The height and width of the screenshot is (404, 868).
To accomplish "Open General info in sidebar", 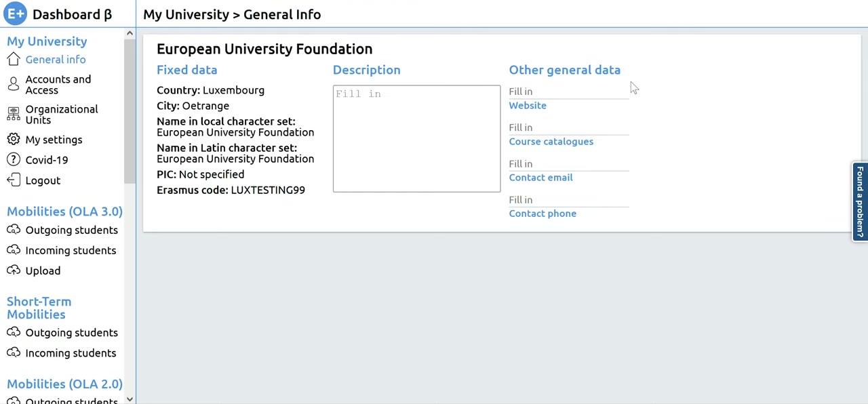I will pos(56,60).
